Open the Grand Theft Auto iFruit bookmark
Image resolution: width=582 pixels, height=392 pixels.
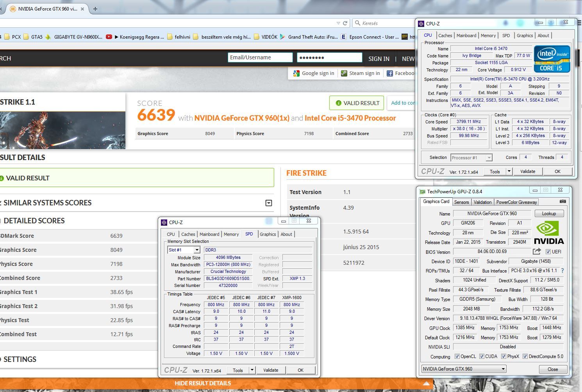click(309, 37)
